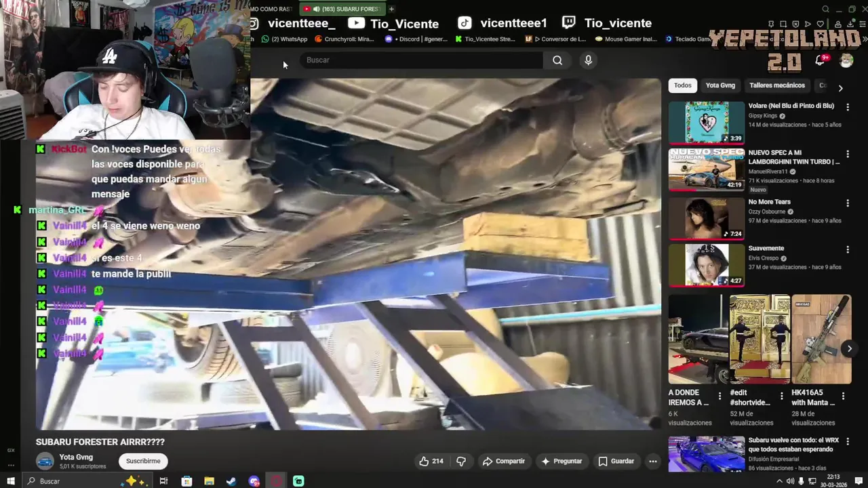
Task: Click the YouTube search magnifier button
Action: tap(557, 60)
